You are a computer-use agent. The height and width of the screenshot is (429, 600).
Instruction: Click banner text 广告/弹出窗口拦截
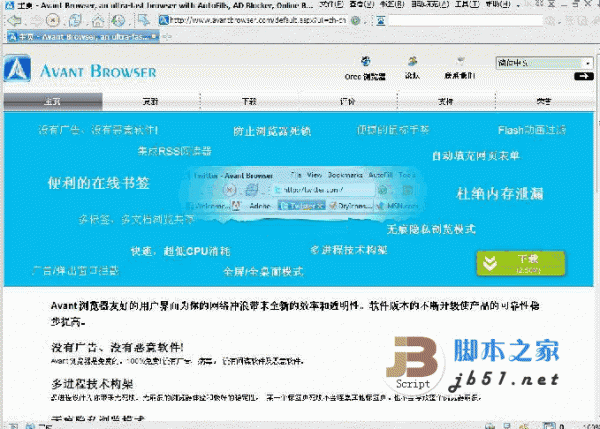pyautogui.click(x=76, y=271)
